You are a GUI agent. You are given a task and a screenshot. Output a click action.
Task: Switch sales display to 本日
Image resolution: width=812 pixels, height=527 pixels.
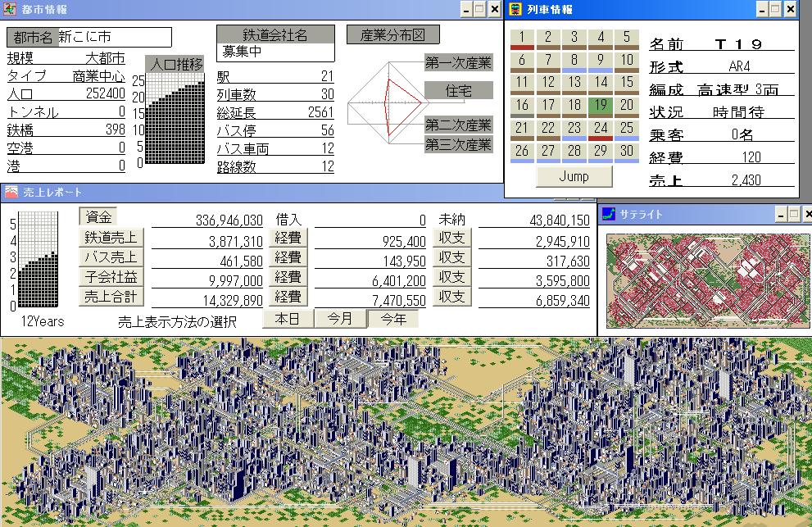pos(288,319)
